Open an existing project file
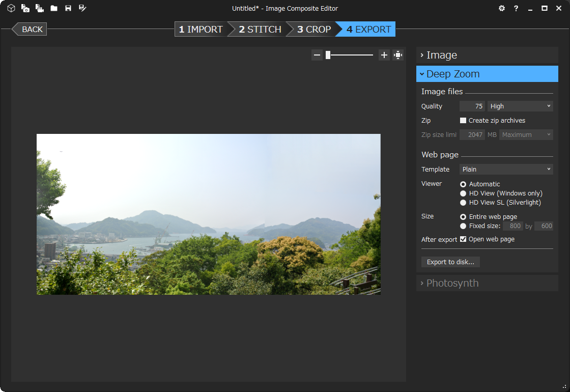 [53, 8]
